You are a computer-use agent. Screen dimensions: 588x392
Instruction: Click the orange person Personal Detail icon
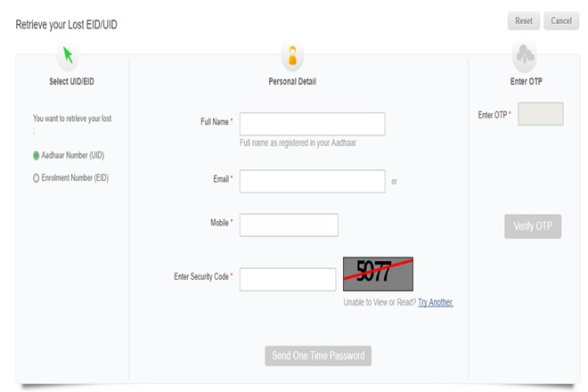[292, 57]
